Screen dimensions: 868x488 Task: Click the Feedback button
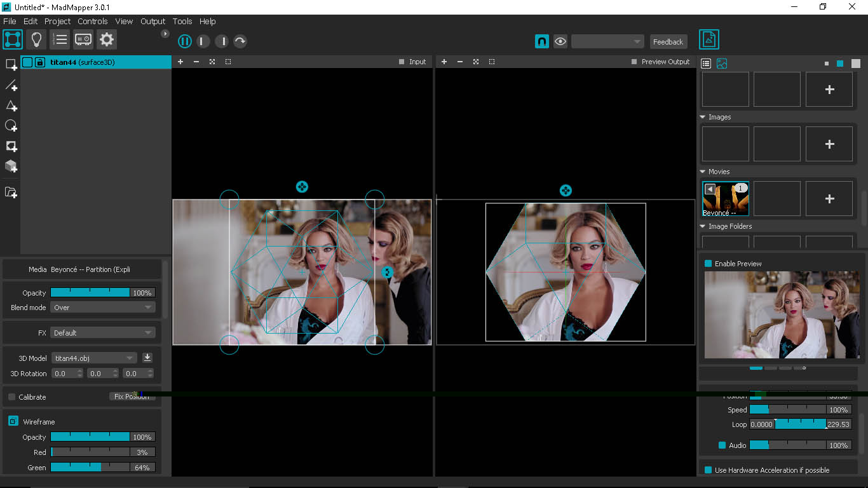coord(668,41)
